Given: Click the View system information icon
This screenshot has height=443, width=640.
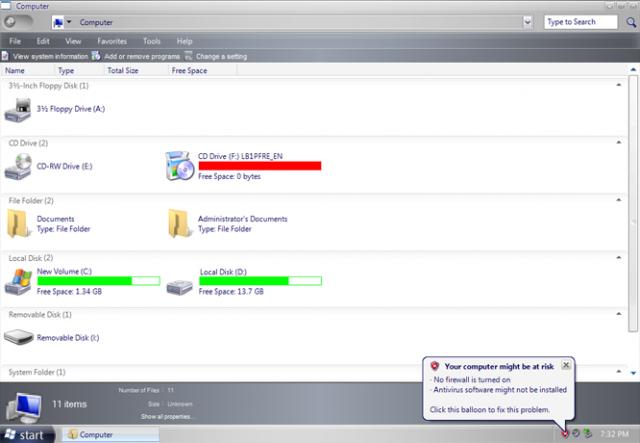Looking at the screenshot, I should (5, 56).
